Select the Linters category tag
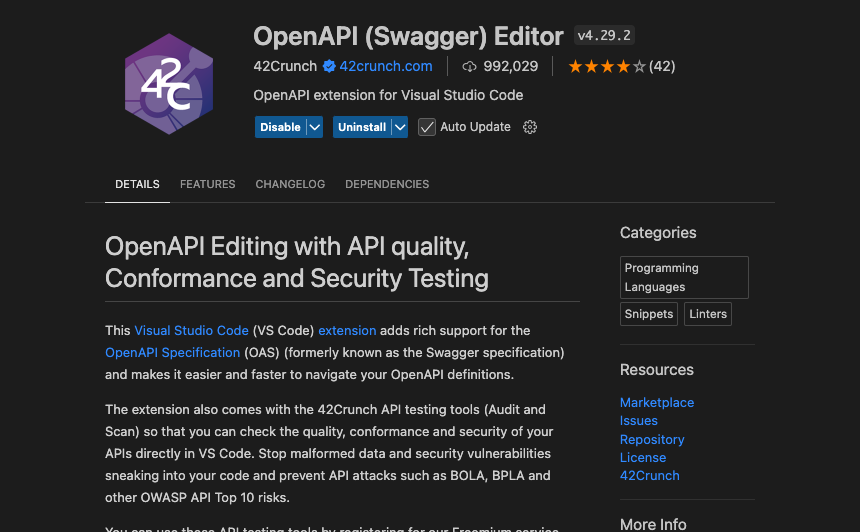This screenshot has height=532, width=860. 708,314
